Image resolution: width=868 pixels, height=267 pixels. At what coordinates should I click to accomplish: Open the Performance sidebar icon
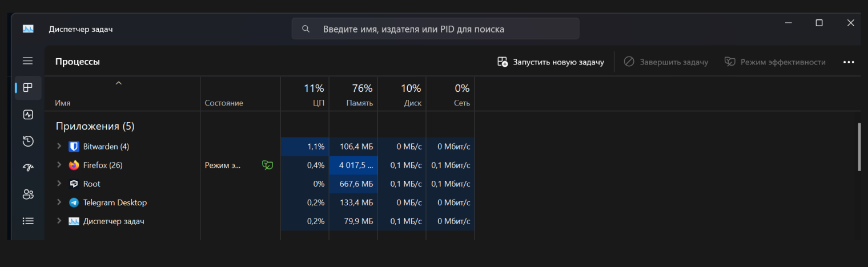tap(28, 115)
